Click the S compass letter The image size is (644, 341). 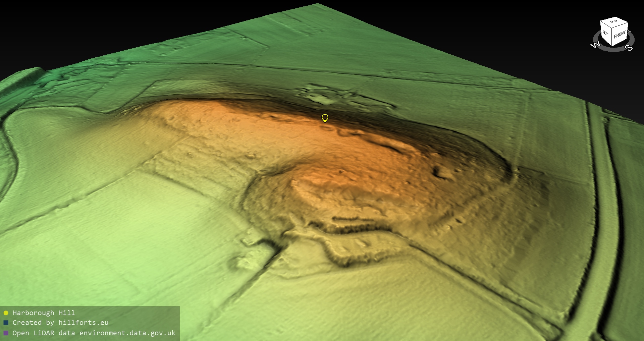pyautogui.click(x=629, y=48)
